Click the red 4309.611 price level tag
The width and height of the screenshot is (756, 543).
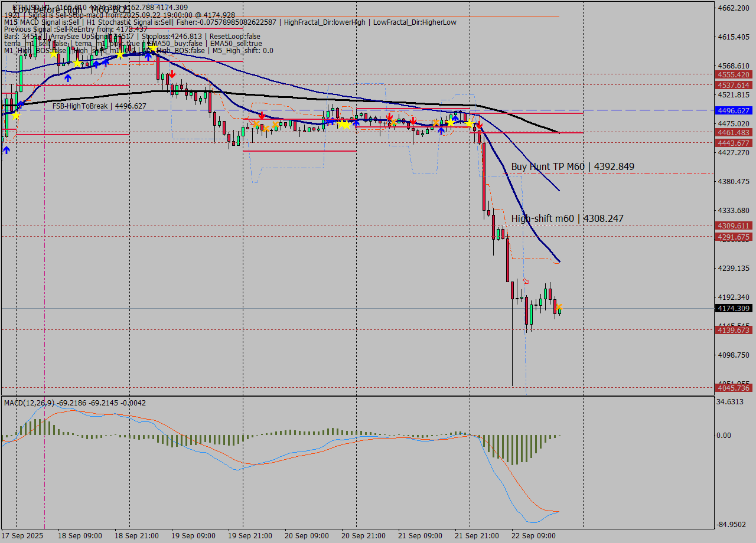[732, 225]
